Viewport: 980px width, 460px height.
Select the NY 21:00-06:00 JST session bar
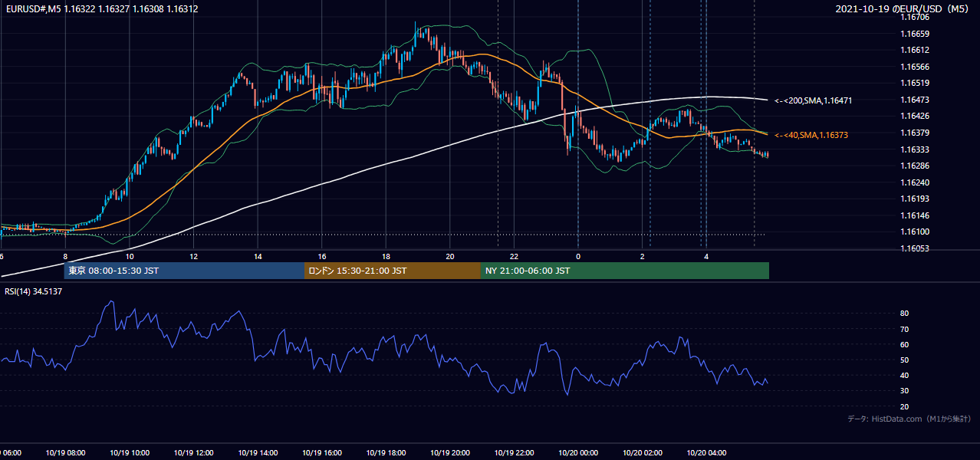pos(625,271)
